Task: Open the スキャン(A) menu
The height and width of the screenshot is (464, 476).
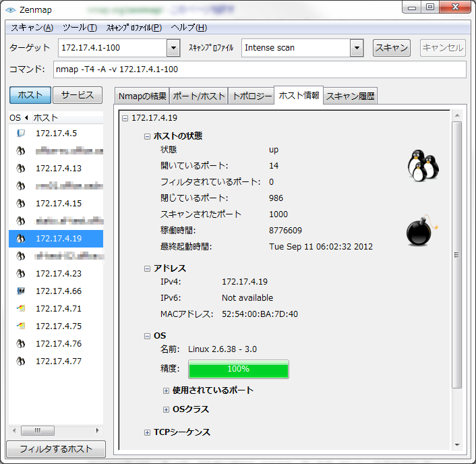Action: coord(32,28)
